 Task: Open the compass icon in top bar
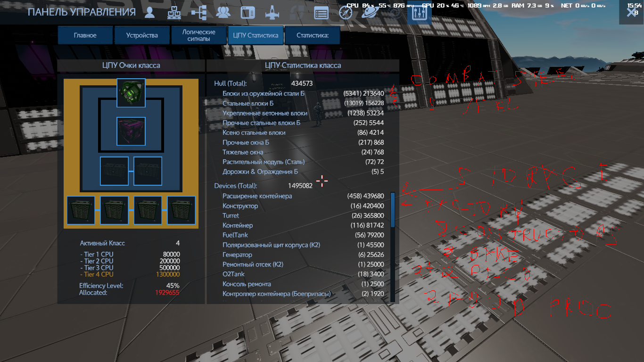(x=346, y=13)
